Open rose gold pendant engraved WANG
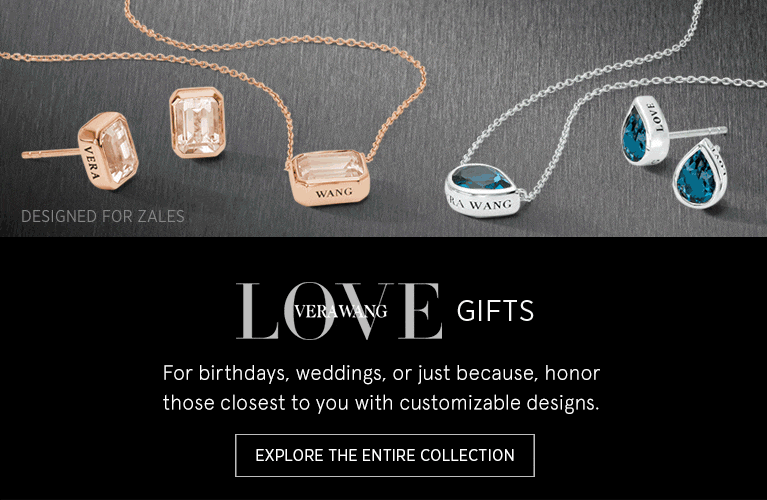Image resolution: width=767 pixels, height=500 pixels. (328, 177)
